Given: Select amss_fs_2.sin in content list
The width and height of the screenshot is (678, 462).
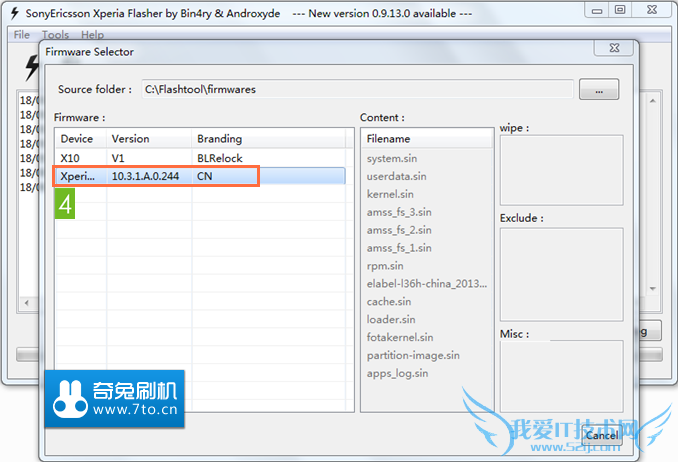Looking at the screenshot, I should (399, 230).
